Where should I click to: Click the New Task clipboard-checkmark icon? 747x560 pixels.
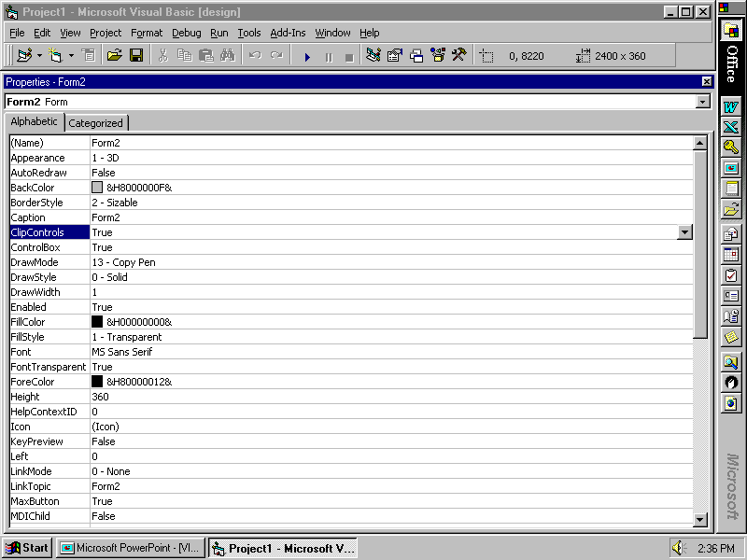point(731,275)
